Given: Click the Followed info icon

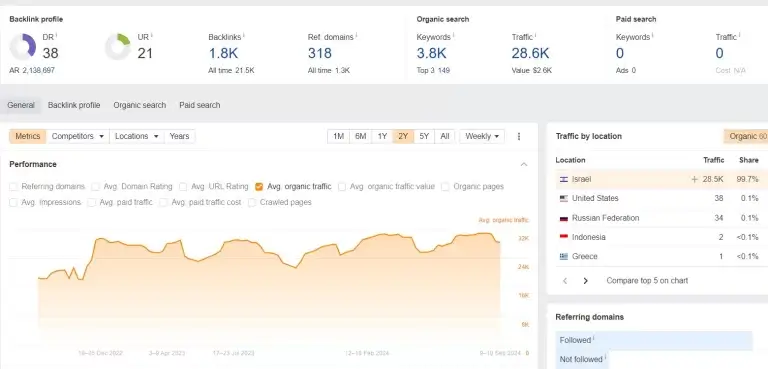Looking at the screenshot, I should pyautogui.click(x=594, y=338).
